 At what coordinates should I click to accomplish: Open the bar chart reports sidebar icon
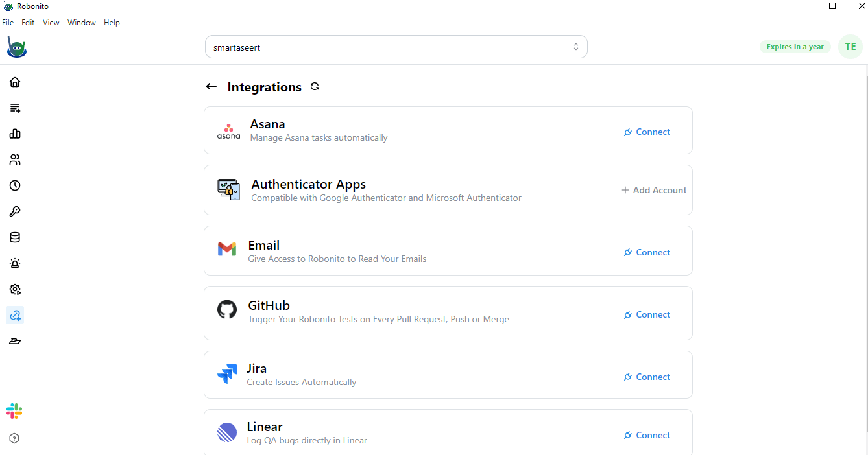tap(15, 134)
